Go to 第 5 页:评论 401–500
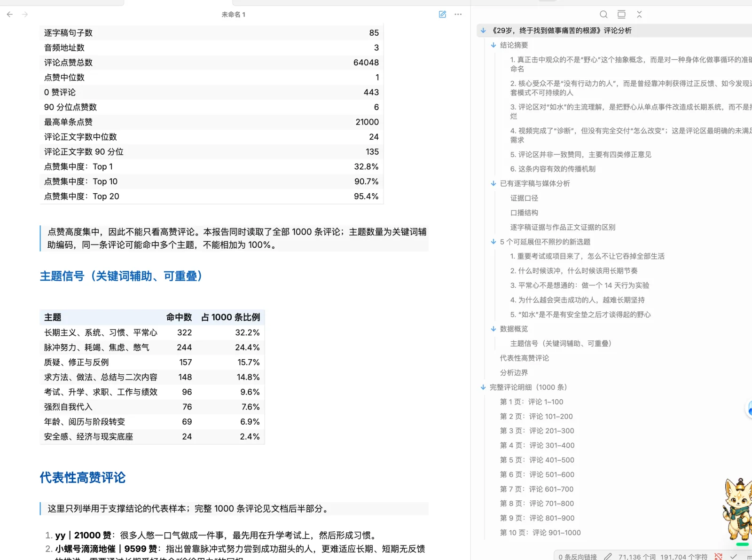 point(537,460)
